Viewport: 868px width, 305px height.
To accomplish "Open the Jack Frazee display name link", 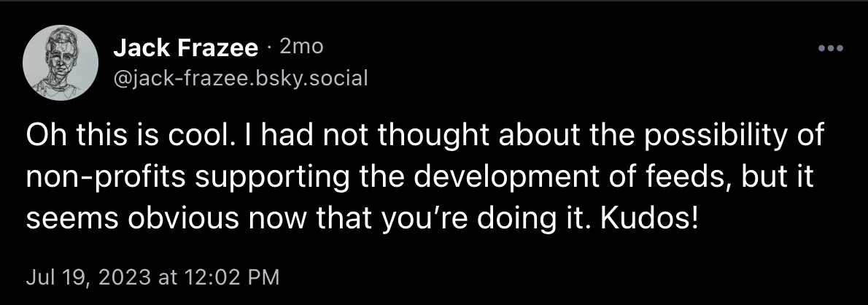I will (186, 49).
